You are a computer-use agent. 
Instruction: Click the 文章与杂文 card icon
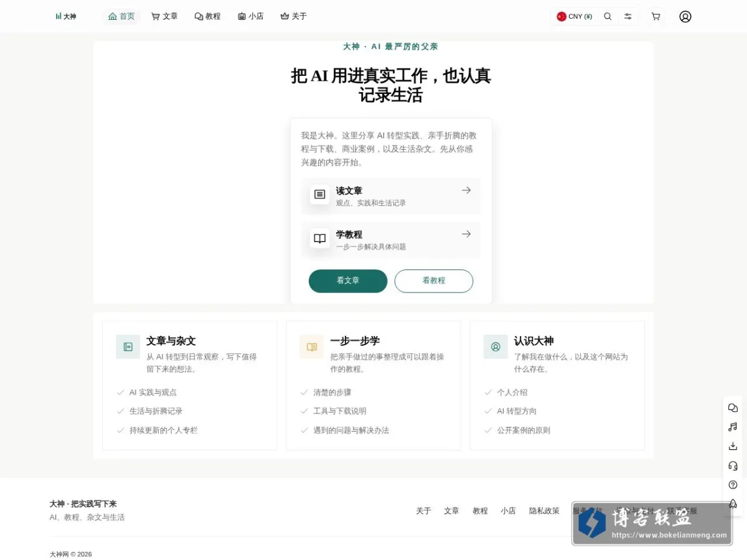128,347
